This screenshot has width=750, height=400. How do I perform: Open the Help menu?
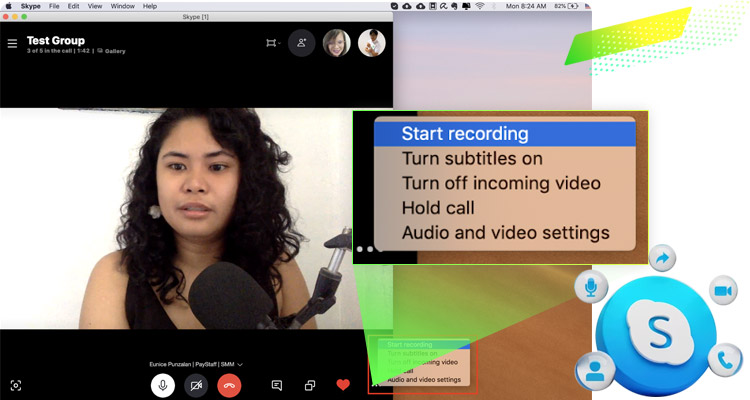click(150, 6)
